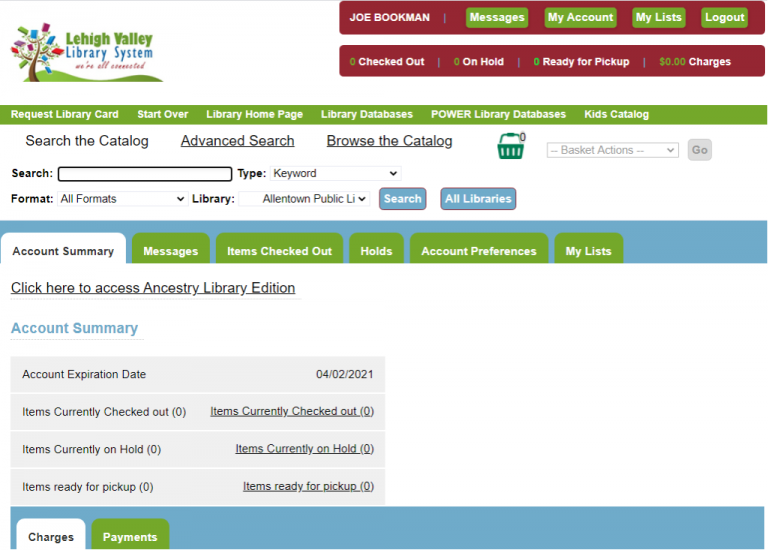View $0.00 Charges status link
Image resolution: width=768 pixels, height=550 pixels.
pos(695,62)
